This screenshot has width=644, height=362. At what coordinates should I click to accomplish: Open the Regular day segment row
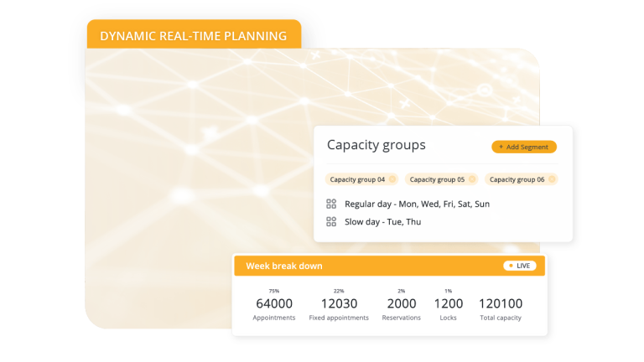[x=417, y=204]
